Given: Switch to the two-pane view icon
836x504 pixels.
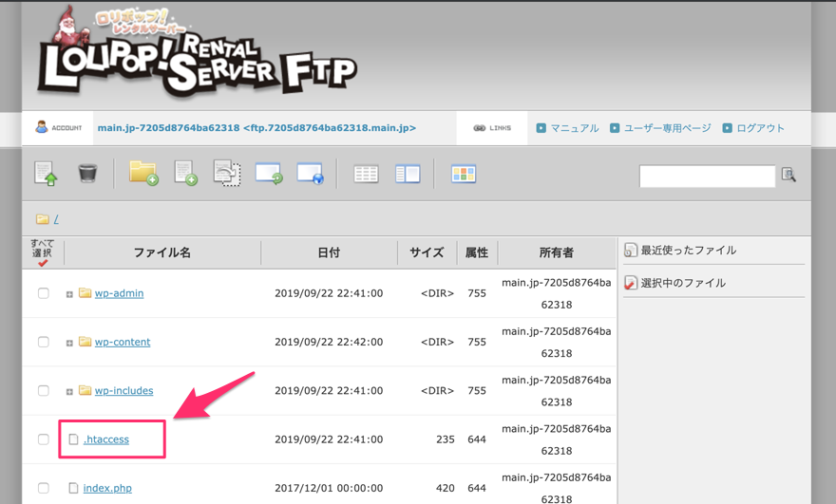Looking at the screenshot, I should pyautogui.click(x=408, y=175).
